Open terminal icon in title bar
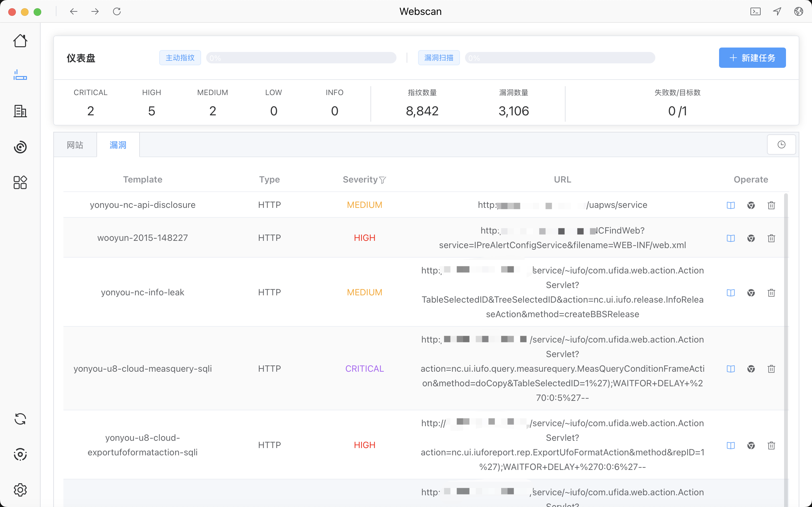 [755, 12]
